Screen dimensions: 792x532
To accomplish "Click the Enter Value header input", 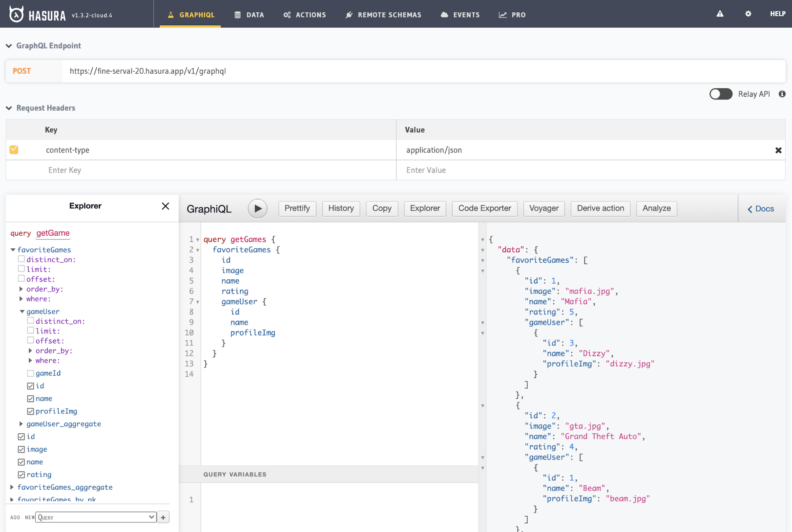I will coord(590,170).
